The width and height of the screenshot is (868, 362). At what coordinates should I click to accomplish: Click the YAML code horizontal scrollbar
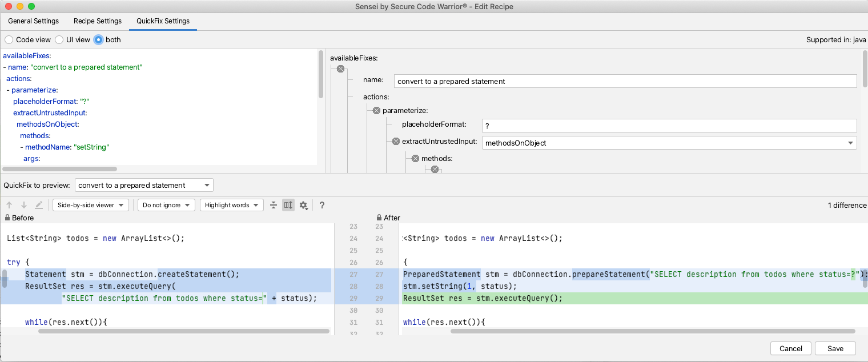pos(59,169)
